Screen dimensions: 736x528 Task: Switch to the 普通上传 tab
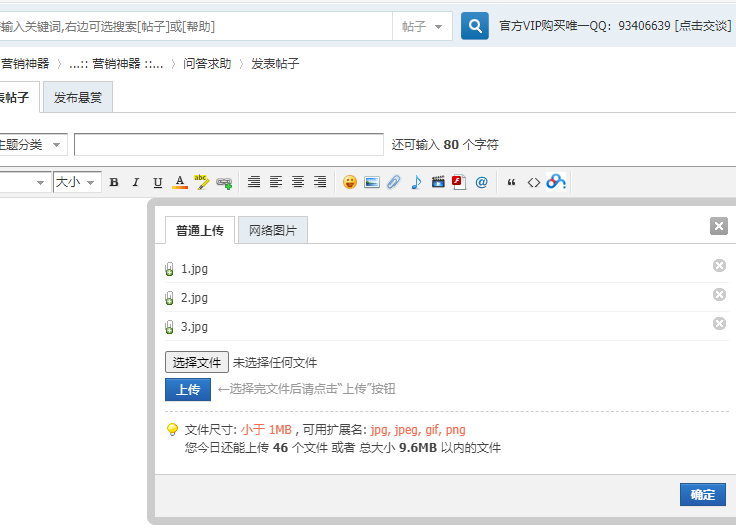click(x=200, y=230)
